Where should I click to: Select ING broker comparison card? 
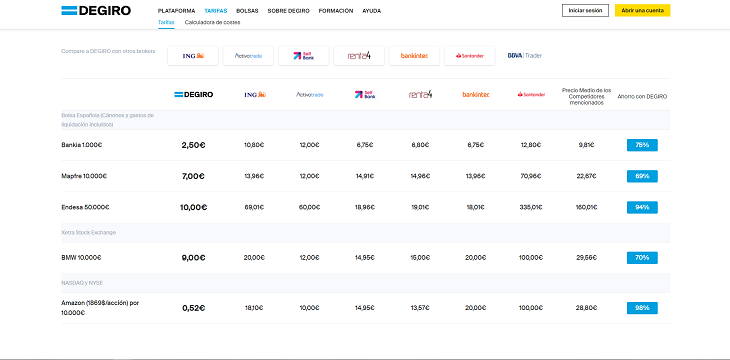coord(193,56)
